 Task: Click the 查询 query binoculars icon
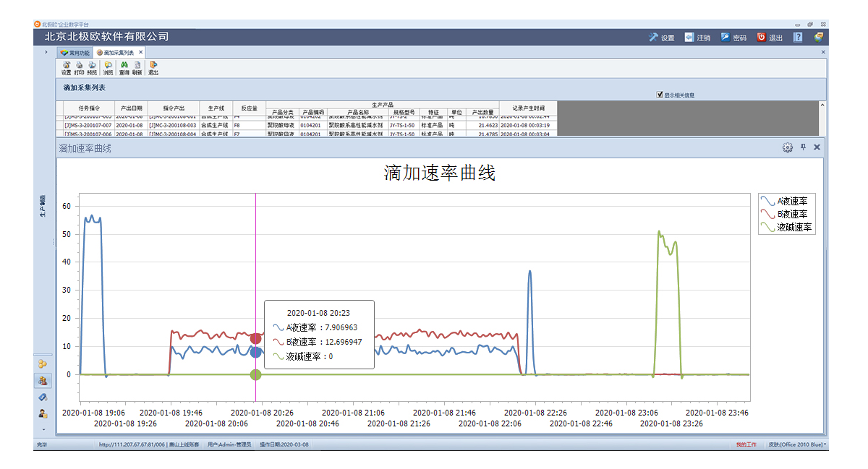click(x=124, y=69)
